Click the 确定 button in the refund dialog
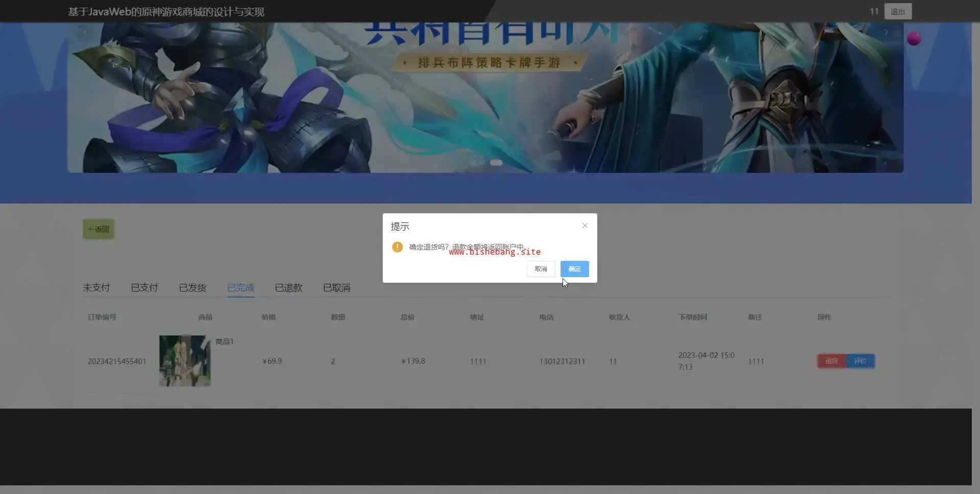The image size is (980, 494). (x=575, y=269)
